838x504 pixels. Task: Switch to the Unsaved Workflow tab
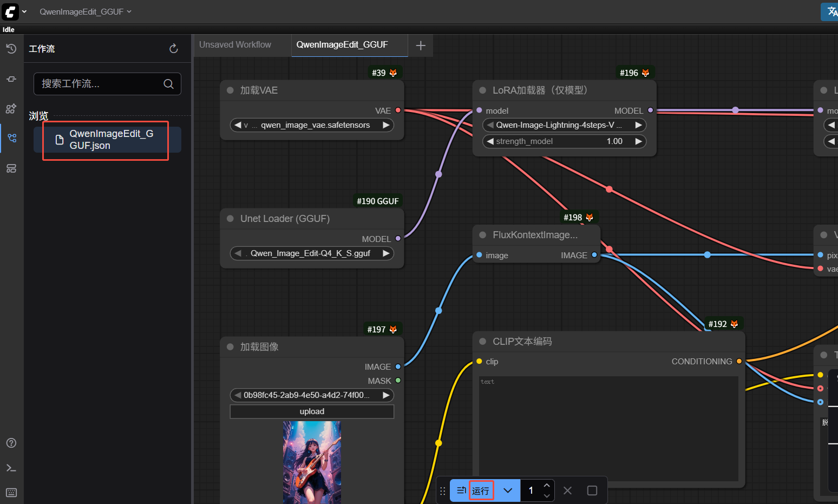[x=235, y=45]
